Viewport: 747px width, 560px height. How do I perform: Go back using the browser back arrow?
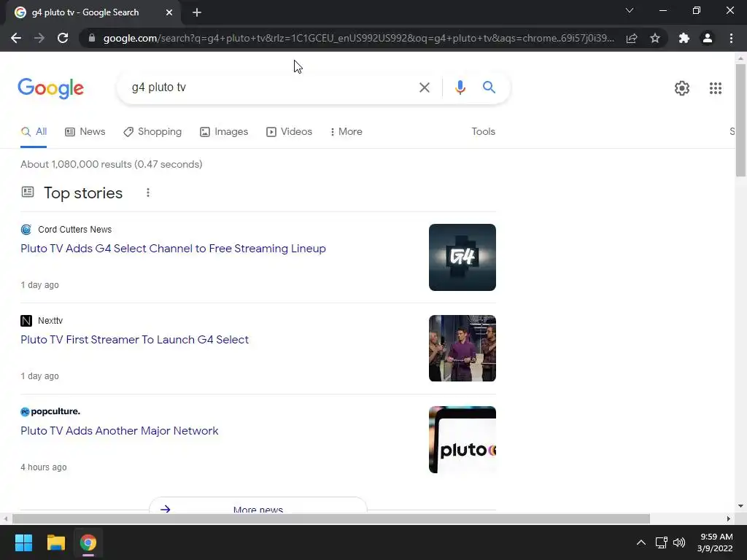click(16, 38)
